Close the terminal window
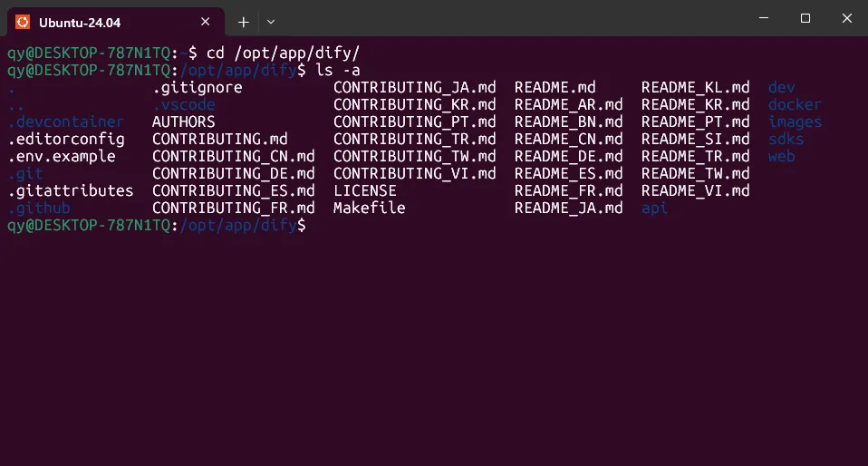 [846, 18]
